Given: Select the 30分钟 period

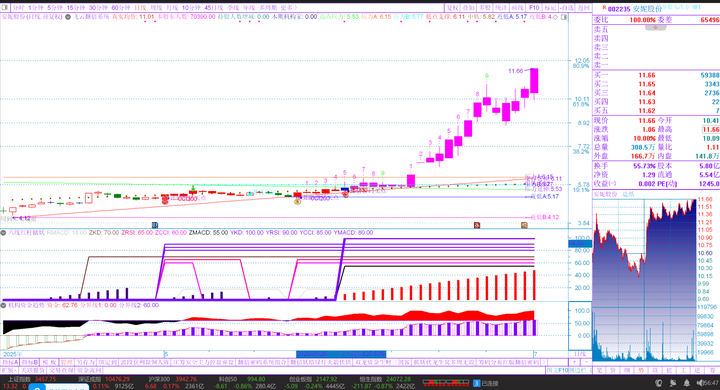Looking at the screenshot, I should coord(98,8).
